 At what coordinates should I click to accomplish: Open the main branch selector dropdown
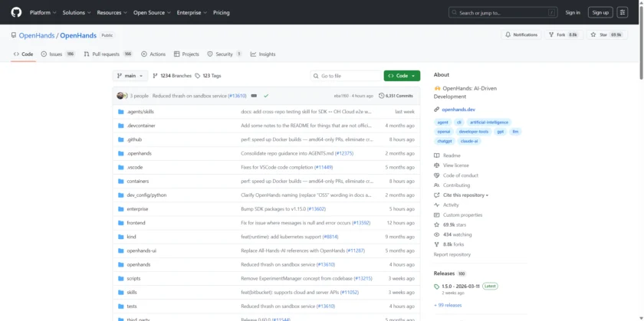tap(130, 76)
